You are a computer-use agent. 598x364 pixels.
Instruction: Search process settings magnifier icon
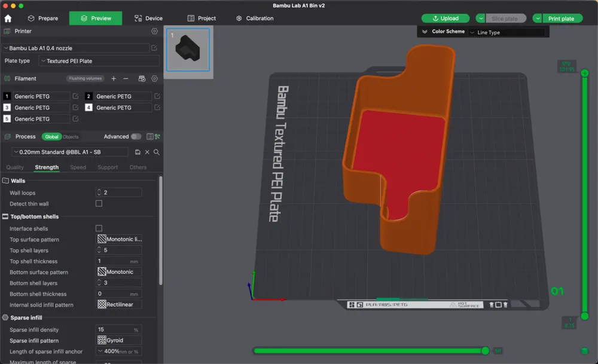click(x=156, y=152)
